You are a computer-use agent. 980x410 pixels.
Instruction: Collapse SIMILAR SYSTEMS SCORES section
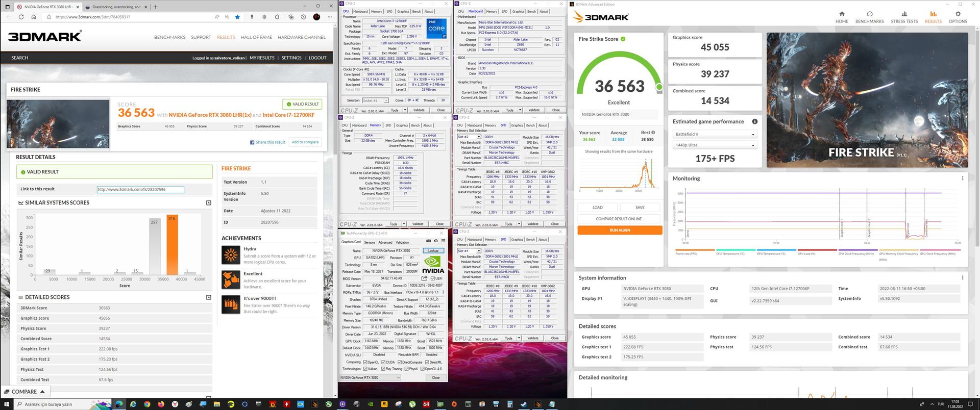(x=208, y=202)
